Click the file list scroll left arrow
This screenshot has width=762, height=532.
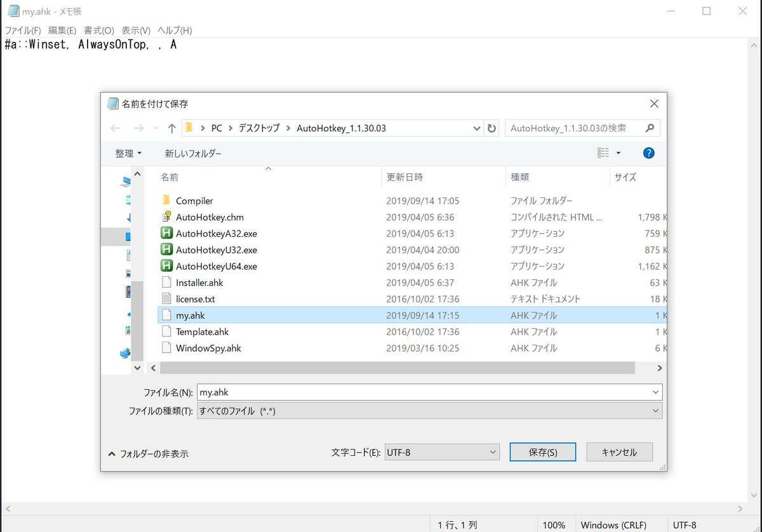pos(152,368)
